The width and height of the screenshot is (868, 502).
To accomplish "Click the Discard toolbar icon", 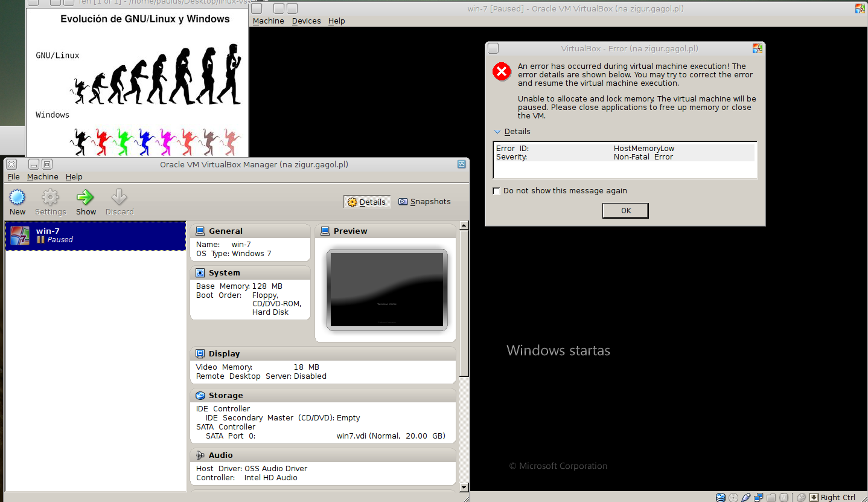I will coord(120,198).
